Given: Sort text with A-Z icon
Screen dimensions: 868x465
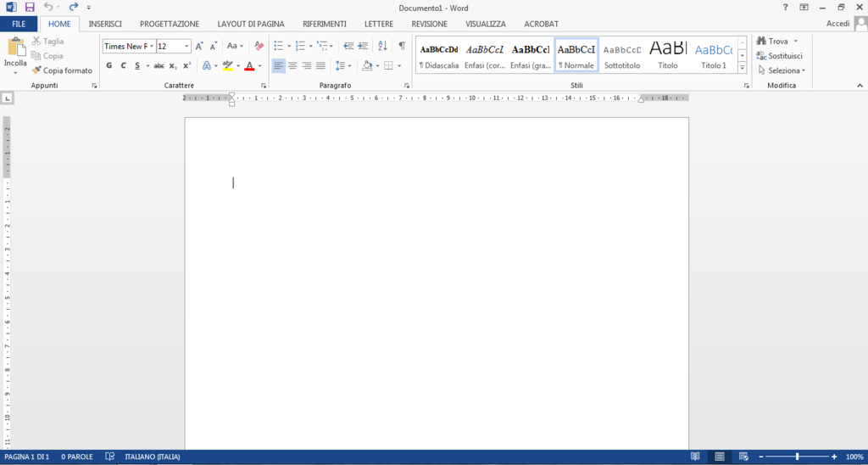Looking at the screenshot, I should (382, 46).
